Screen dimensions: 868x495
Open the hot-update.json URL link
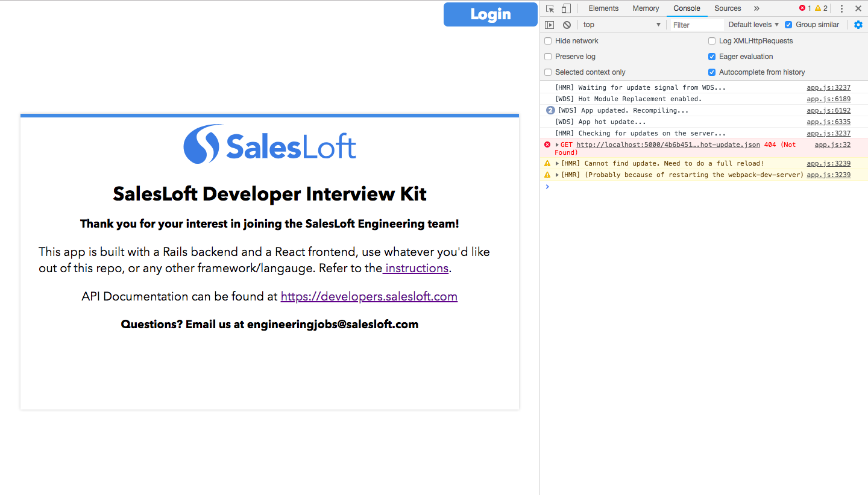pyautogui.click(x=668, y=145)
